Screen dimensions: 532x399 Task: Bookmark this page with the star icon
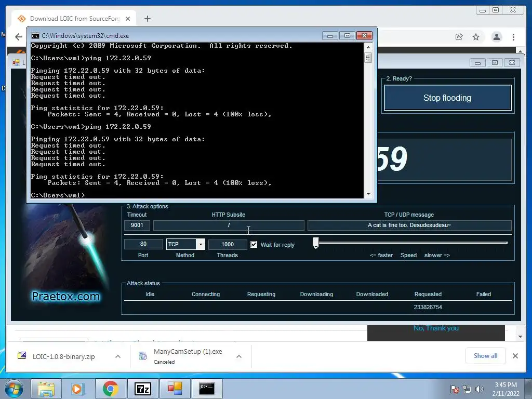pos(476,37)
